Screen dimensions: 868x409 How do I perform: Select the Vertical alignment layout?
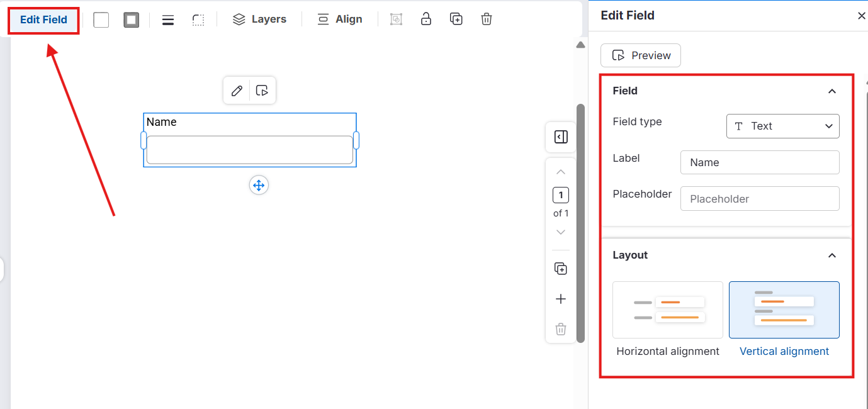(784, 310)
